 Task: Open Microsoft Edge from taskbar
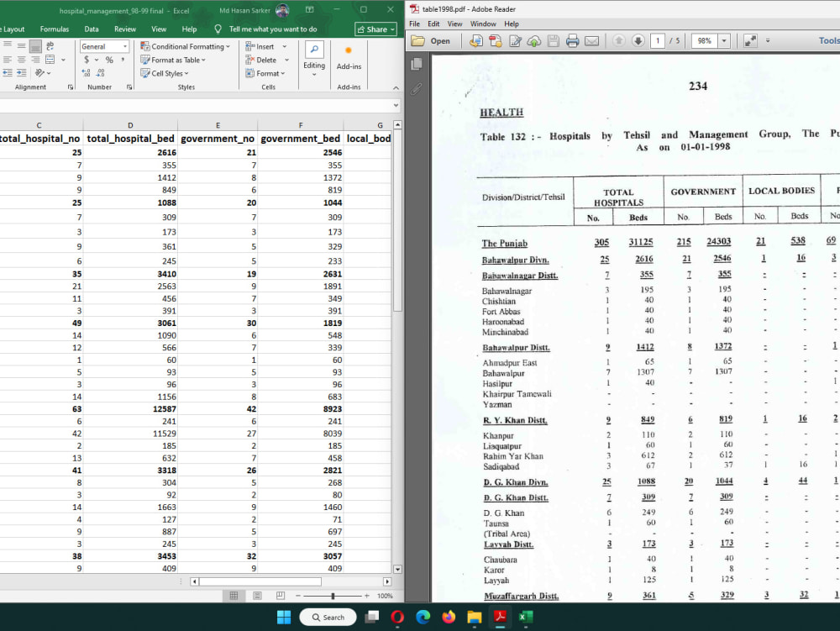pos(423,617)
